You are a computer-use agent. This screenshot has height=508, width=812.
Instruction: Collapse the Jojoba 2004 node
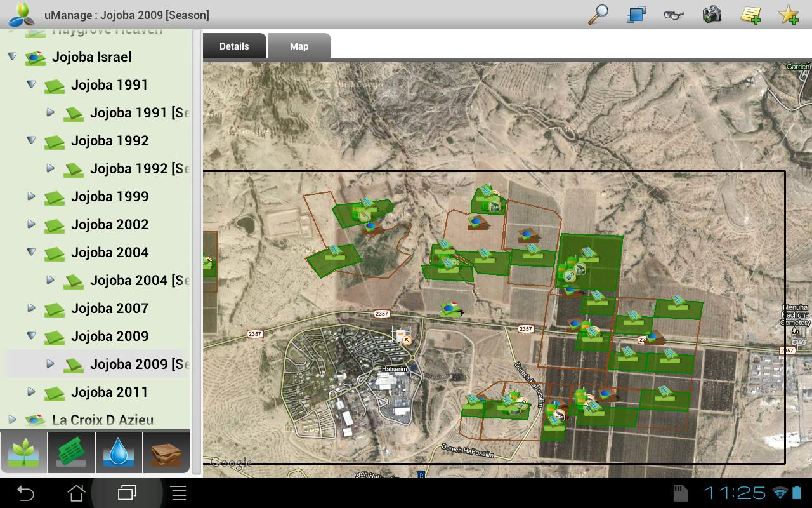[x=31, y=252]
